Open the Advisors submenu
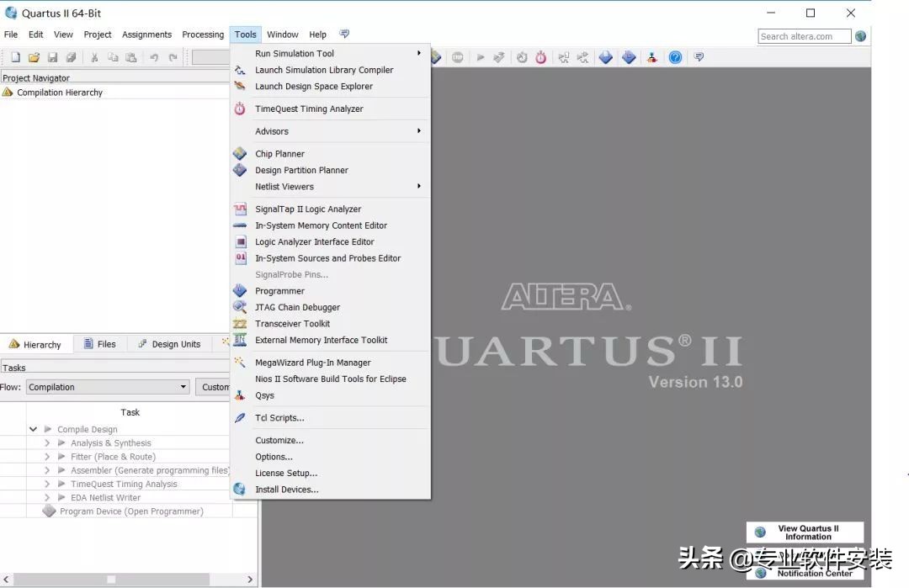Image resolution: width=909 pixels, height=588 pixels. pyautogui.click(x=331, y=131)
